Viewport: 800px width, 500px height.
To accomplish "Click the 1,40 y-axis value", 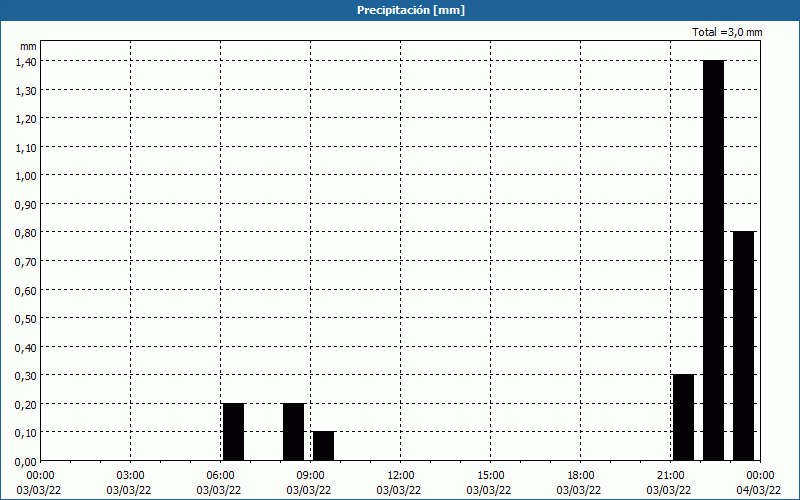I will click(x=27, y=61).
